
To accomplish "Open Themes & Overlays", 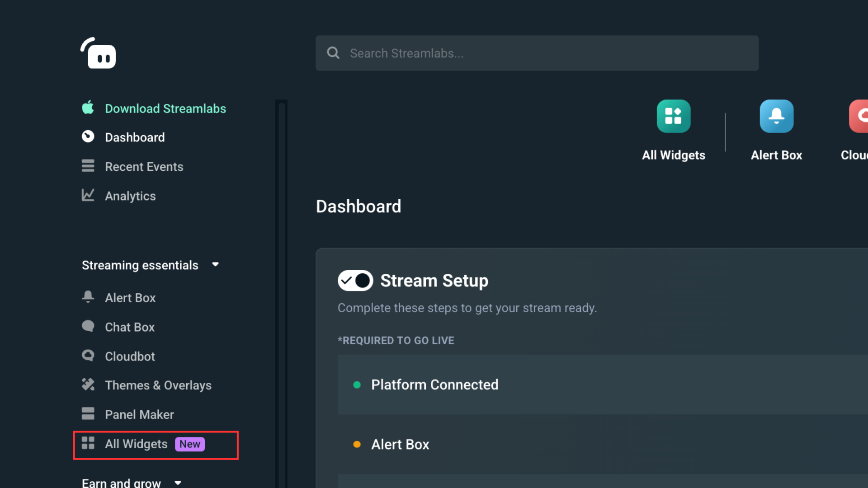I will (158, 385).
